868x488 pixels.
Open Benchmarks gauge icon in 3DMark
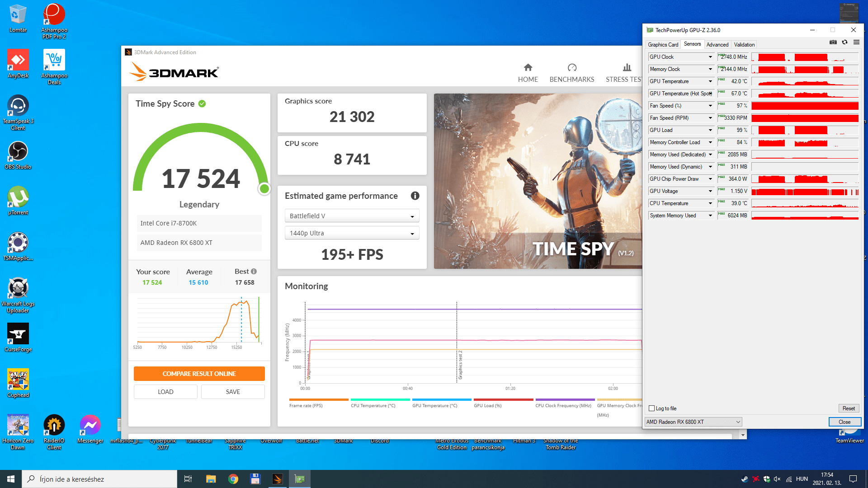(572, 68)
